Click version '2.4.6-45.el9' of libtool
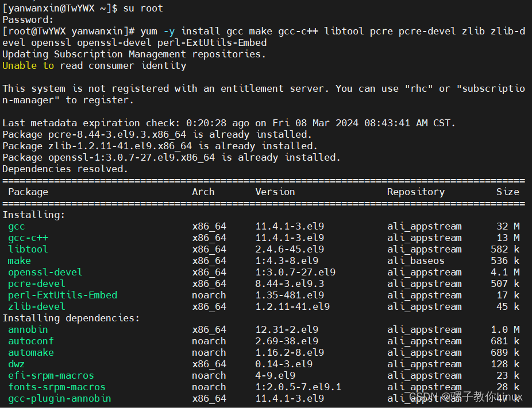 point(290,249)
